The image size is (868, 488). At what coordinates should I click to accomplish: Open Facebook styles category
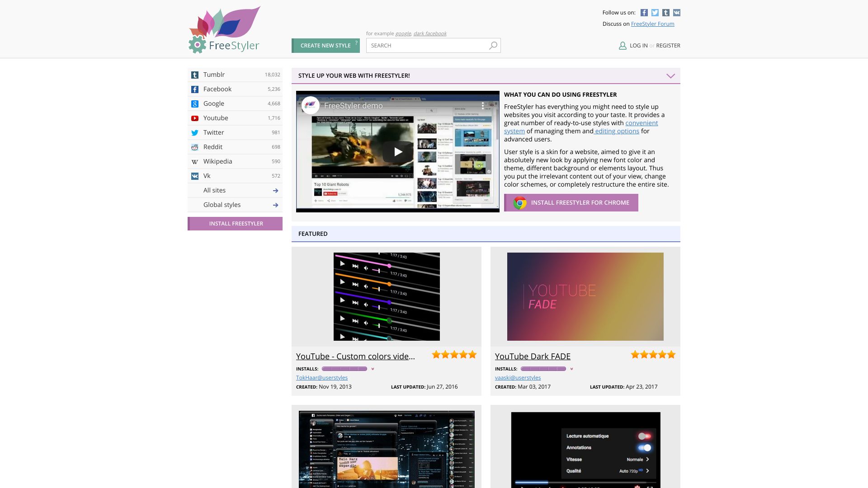click(x=235, y=89)
